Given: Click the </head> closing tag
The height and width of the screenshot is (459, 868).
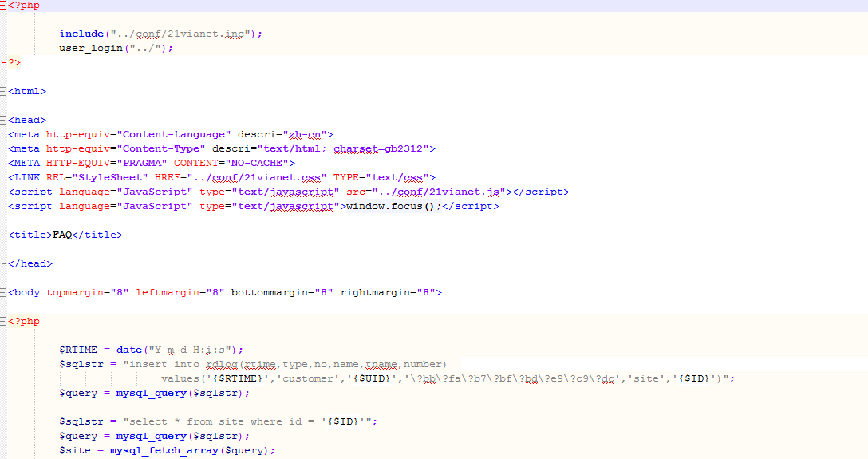Looking at the screenshot, I should tap(30, 263).
